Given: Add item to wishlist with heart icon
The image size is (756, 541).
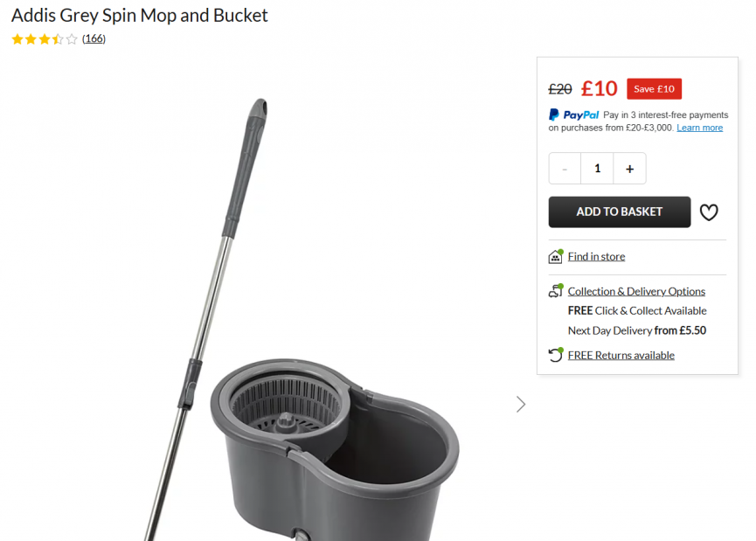Looking at the screenshot, I should 709,212.
